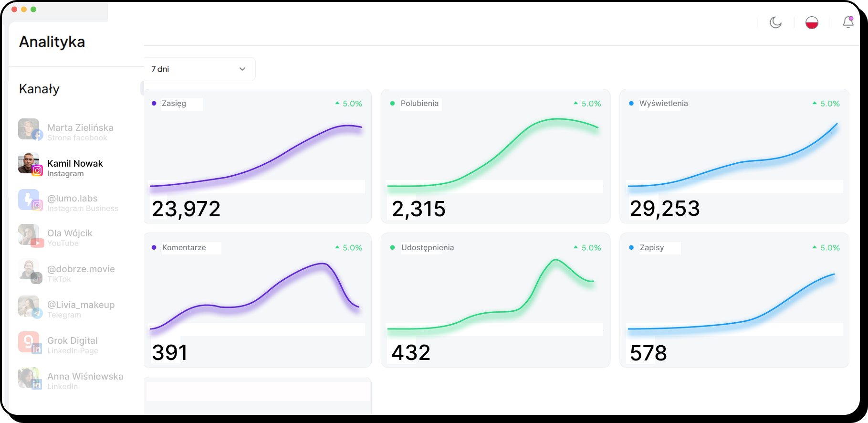Click the 5.0% growth indicator on Polubienia
Image resolution: width=868 pixels, height=423 pixels.
tap(587, 104)
